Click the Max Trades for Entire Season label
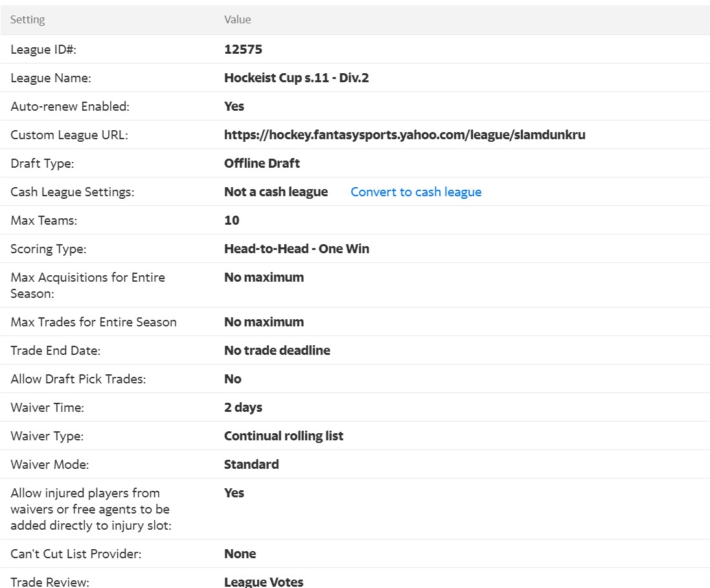The width and height of the screenshot is (710, 588). click(x=93, y=322)
